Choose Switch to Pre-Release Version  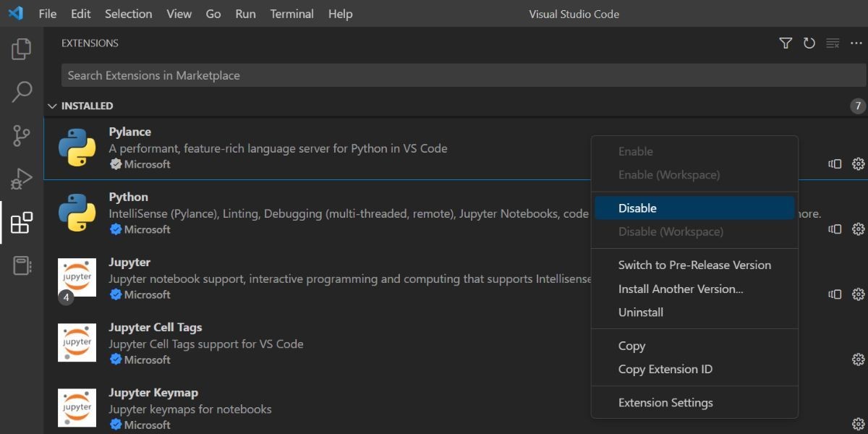point(694,265)
